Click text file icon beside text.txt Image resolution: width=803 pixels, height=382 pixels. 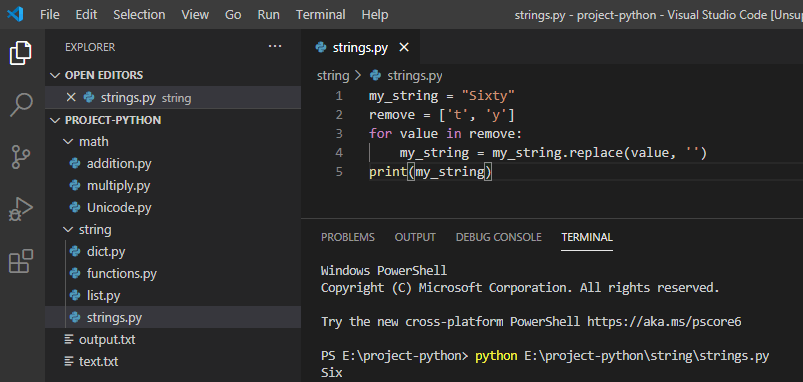[x=69, y=362]
